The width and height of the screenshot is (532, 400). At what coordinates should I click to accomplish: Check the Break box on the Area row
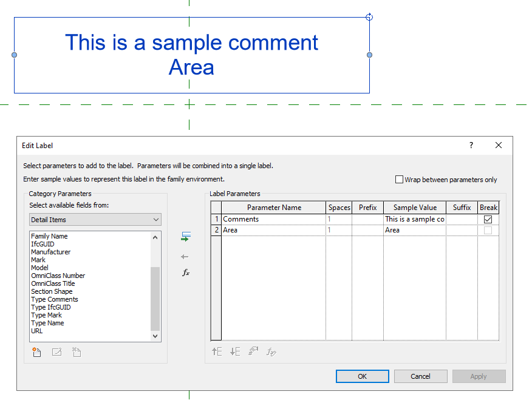(488, 230)
